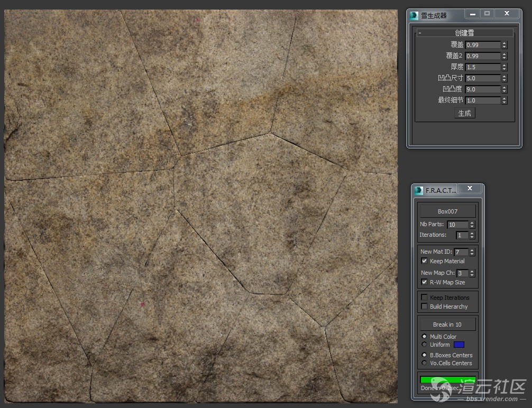Select the New Mat ID value field
The image size is (532, 408).
[x=461, y=252]
